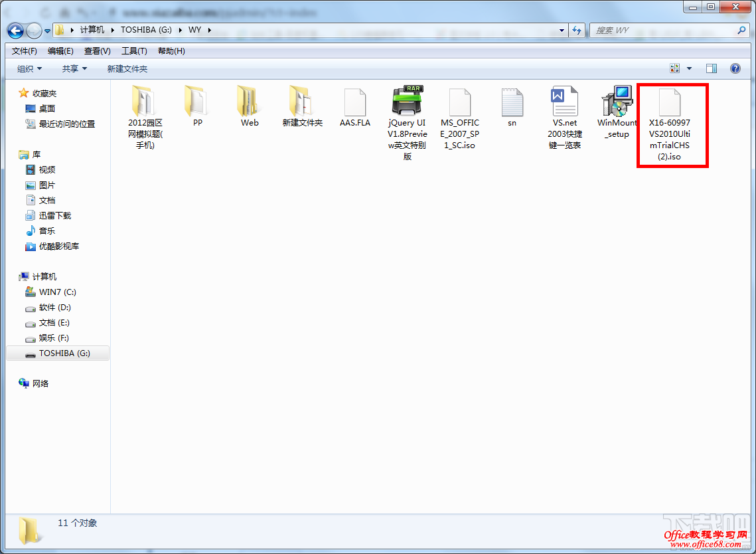Select the 软件 (D:) drive
Screen dimensions: 756x554
48,308
